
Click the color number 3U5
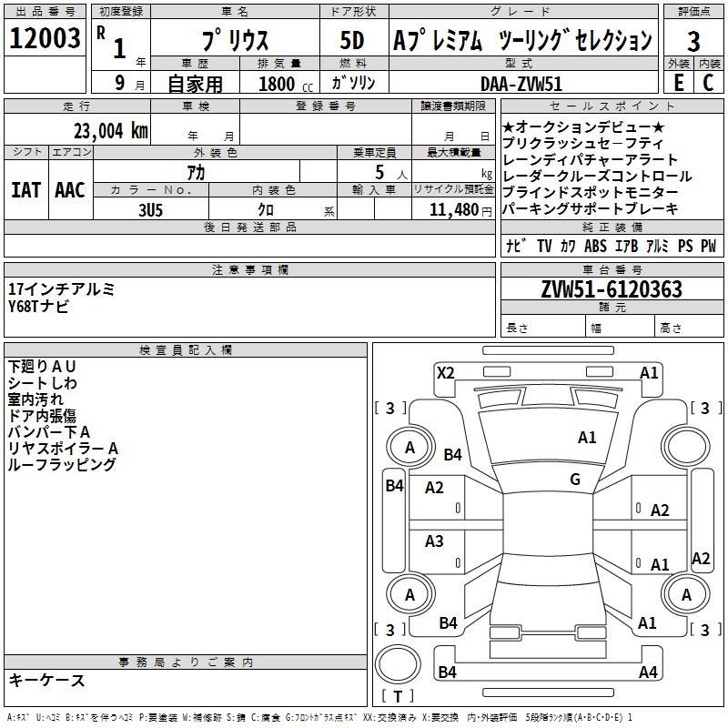pos(150,210)
